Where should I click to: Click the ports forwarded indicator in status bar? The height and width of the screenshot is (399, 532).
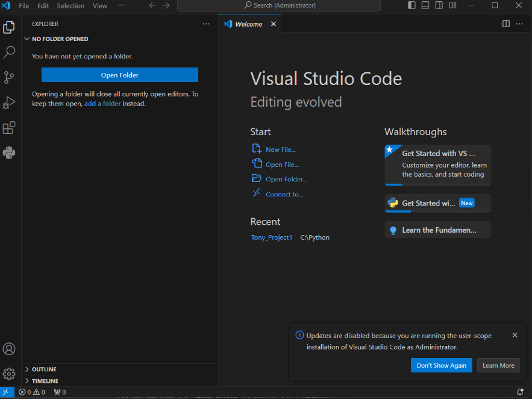click(x=60, y=392)
